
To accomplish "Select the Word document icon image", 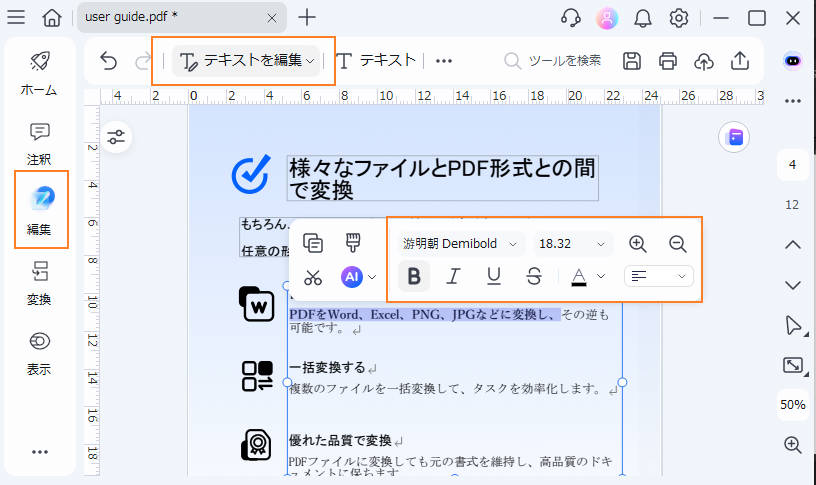I will click(257, 304).
